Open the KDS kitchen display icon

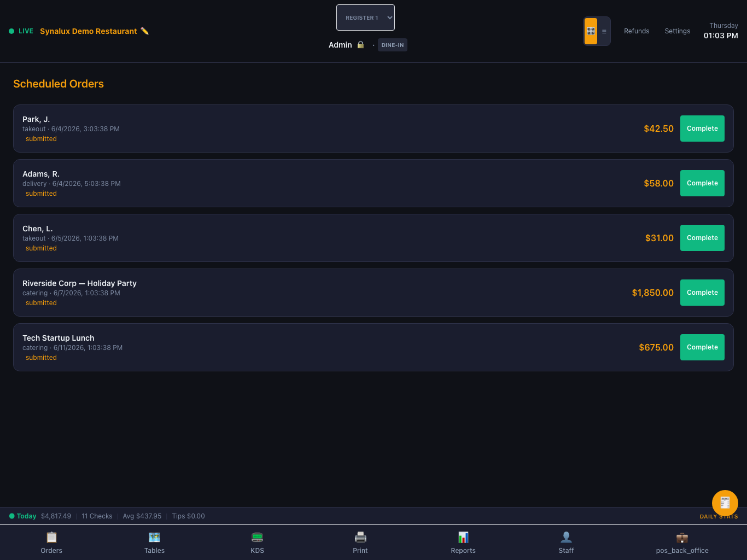point(257,537)
